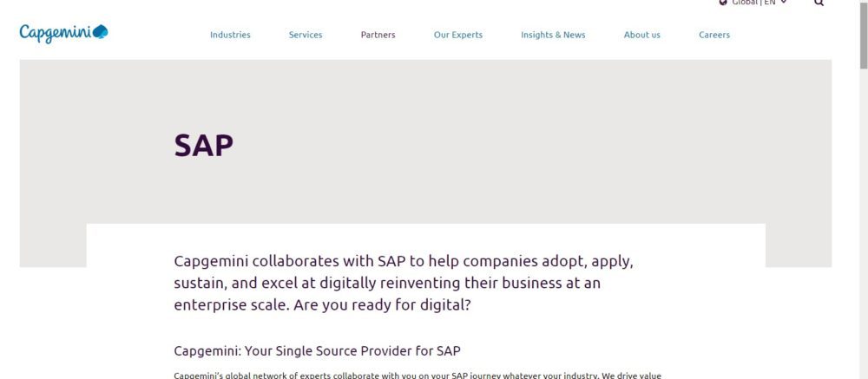Open the Services menu
The height and width of the screenshot is (379, 868).
[306, 35]
